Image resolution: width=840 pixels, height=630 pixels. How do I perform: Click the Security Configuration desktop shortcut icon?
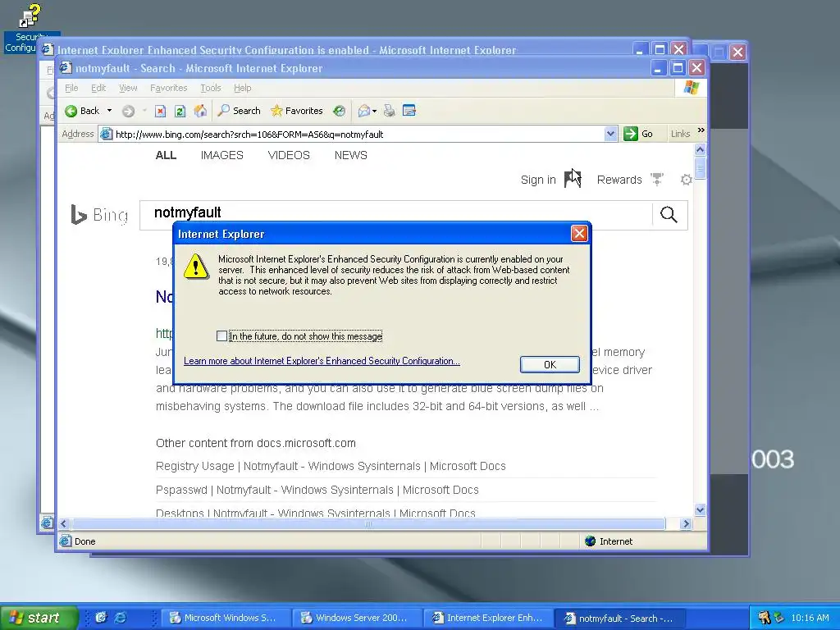click(30, 16)
